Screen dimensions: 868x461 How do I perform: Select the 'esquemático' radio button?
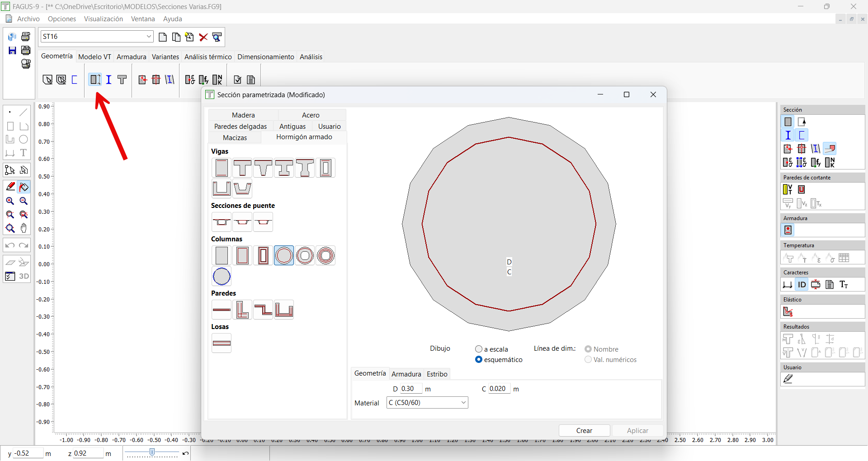click(479, 360)
